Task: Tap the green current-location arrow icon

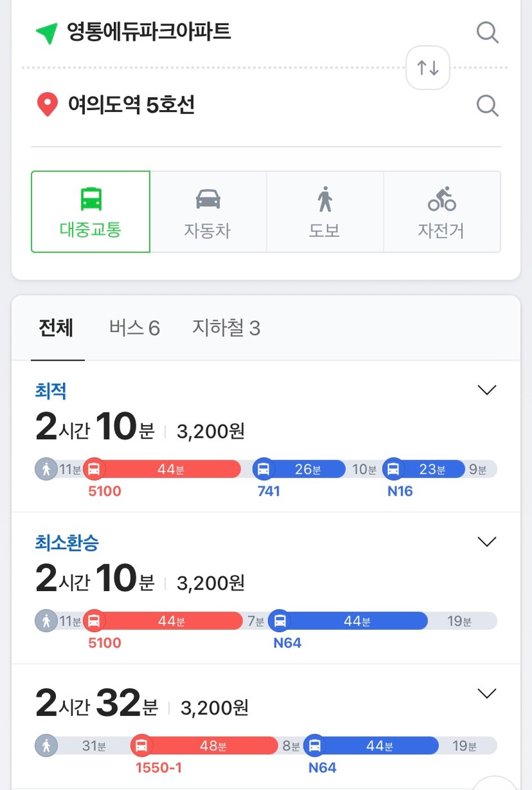Action: pyautogui.click(x=46, y=33)
